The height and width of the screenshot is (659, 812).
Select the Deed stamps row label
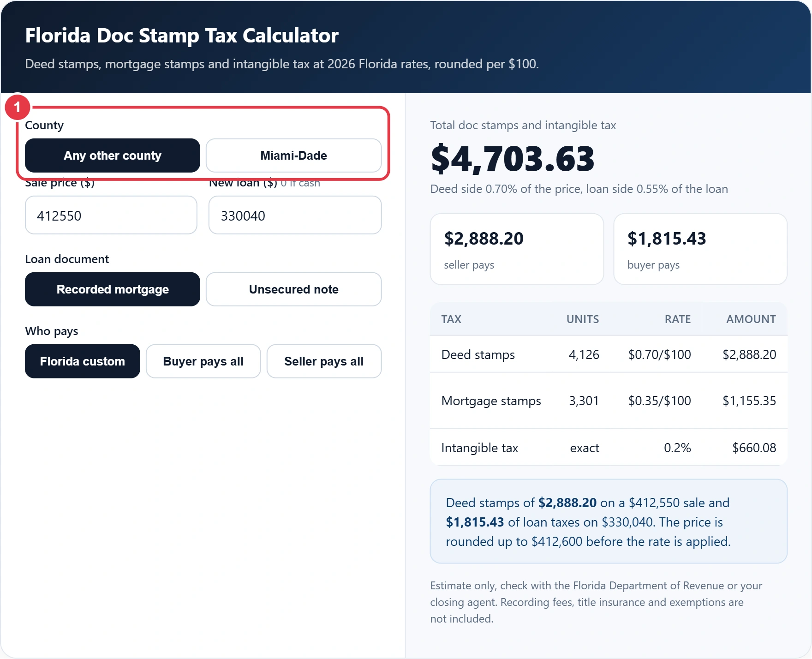(x=478, y=354)
